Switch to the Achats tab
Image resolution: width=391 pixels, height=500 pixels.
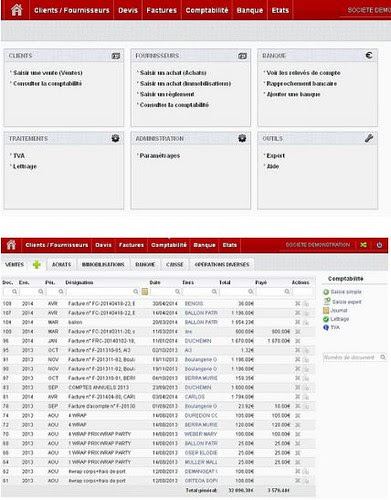(x=62, y=265)
